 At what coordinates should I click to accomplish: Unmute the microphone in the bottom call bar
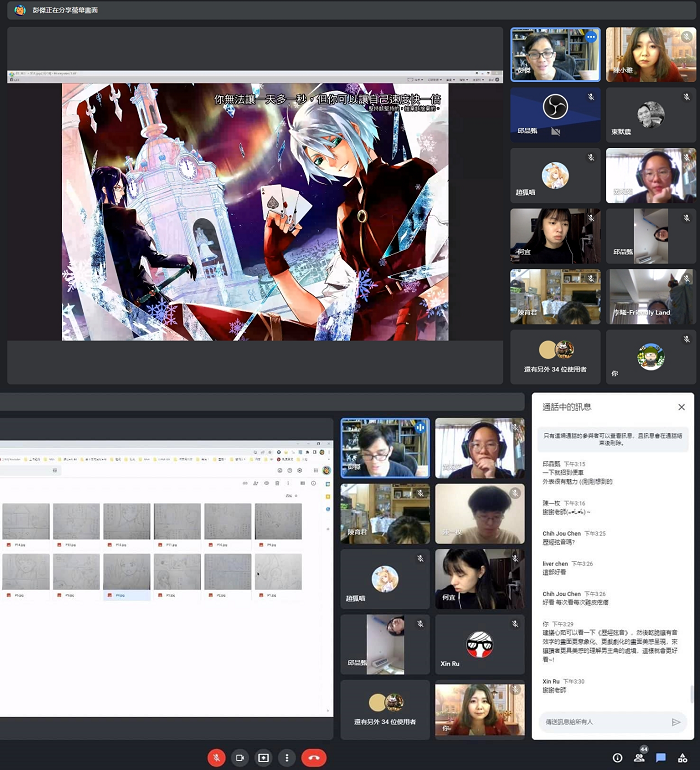[x=216, y=758]
